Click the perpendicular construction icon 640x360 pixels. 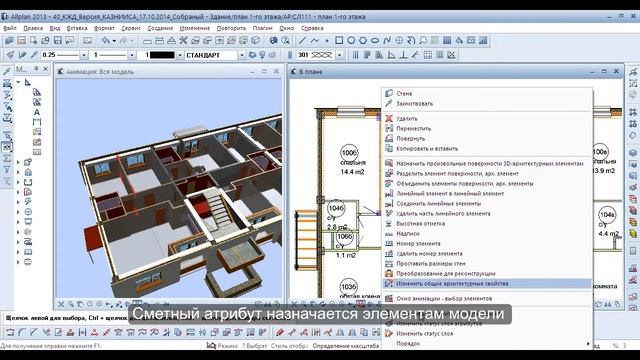click(403, 55)
